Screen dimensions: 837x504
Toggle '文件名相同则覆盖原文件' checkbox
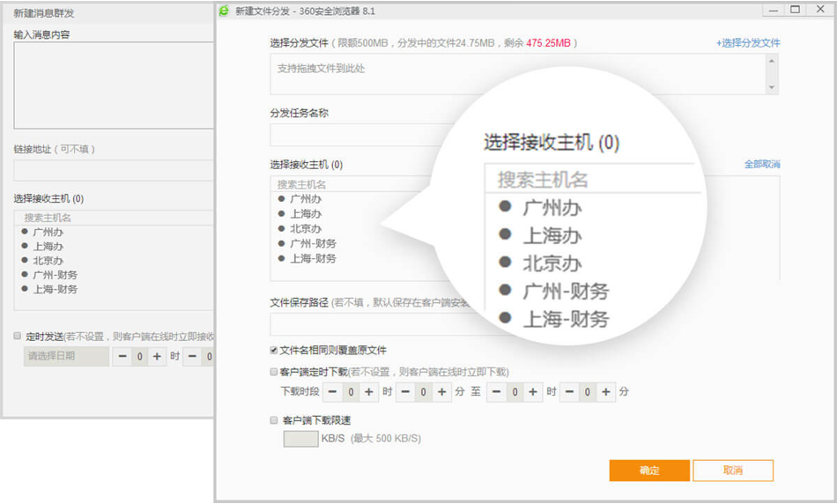coord(274,350)
